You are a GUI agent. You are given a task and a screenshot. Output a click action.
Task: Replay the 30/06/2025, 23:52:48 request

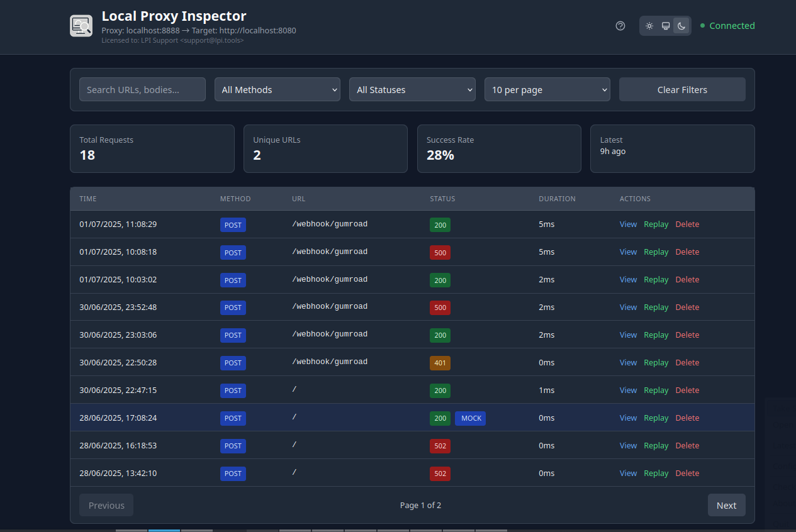click(656, 307)
